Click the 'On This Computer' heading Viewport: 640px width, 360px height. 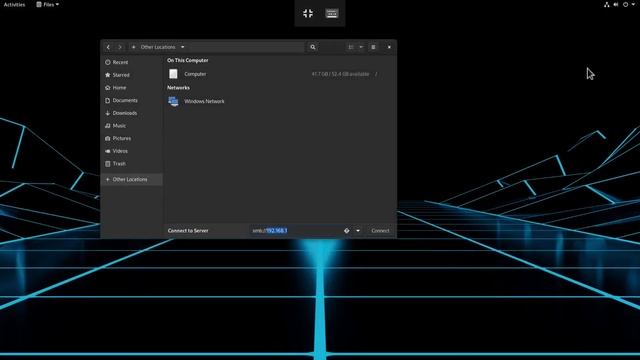click(187, 60)
